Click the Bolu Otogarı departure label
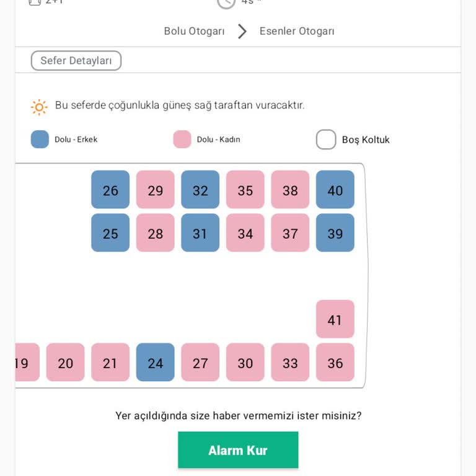This screenshot has height=476, width=476. click(x=194, y=31)
